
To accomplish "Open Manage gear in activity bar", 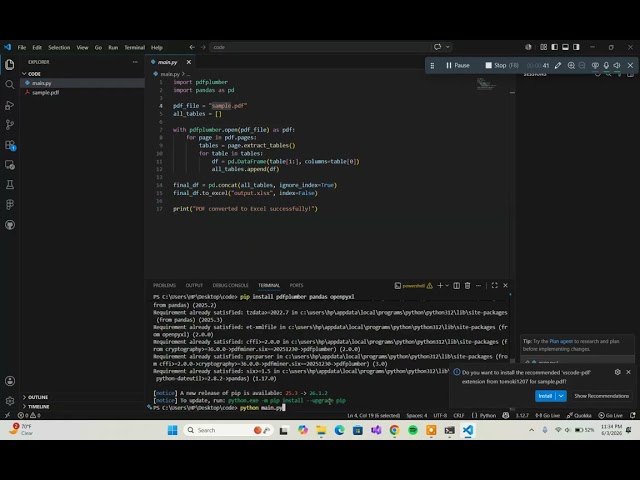I will click(10, 401).
